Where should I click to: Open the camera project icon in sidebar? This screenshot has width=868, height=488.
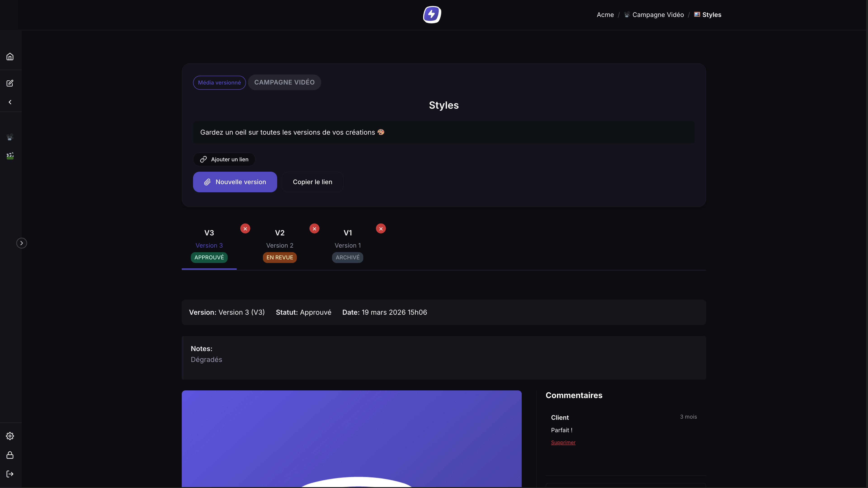pyautogui.click(x=10, y=137)
